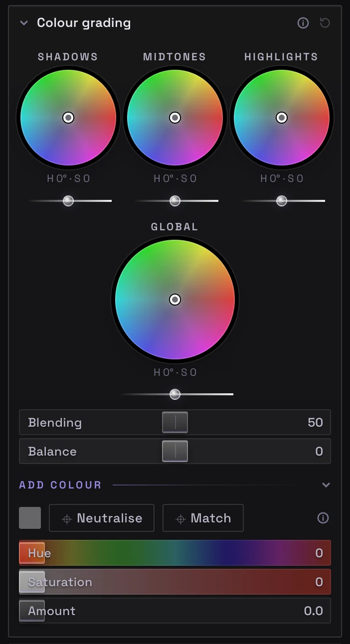Image resolution: width=350 pixels, height=644 pixels.
Task: Click the Saturation slider handle
Action: point(32,582)
